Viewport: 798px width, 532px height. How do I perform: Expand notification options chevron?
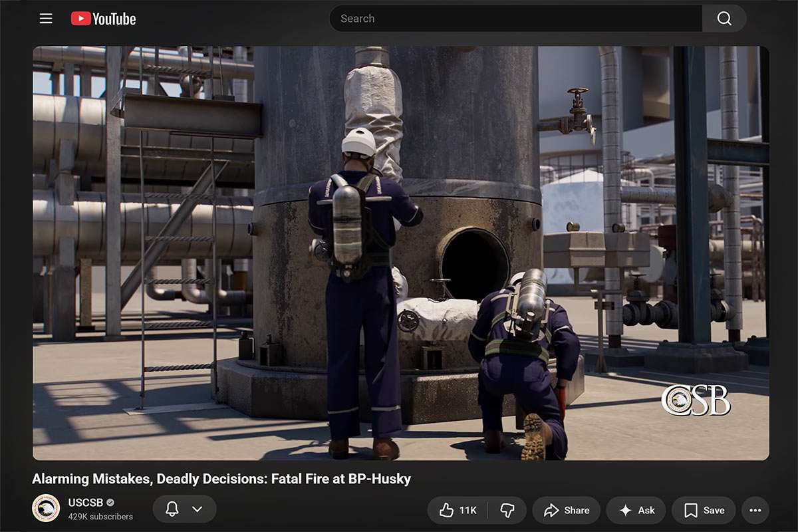[197, 509]
